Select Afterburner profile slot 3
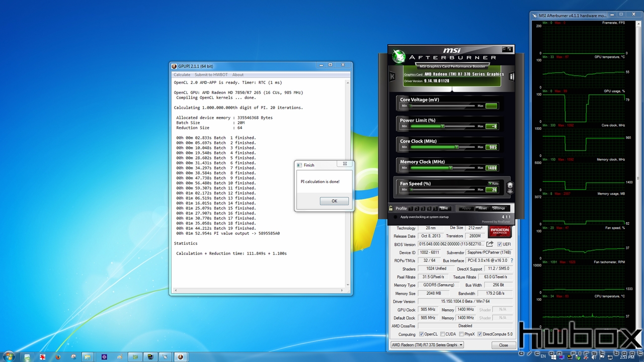This screenshot has height=362, width=644. [x=423, y=208]
